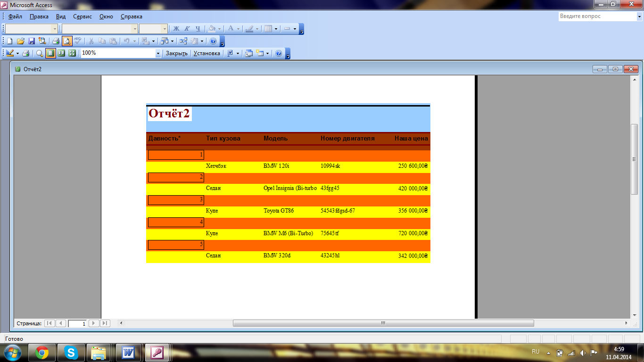Open the Вид menu
The height and width of the screenshot is (362, 644).
(61, 16)
